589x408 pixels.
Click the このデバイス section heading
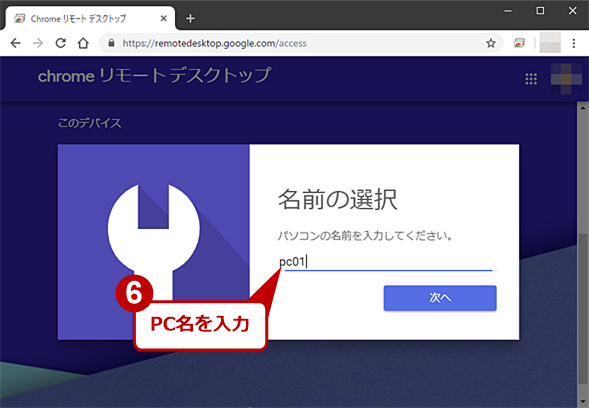(89, 123)
